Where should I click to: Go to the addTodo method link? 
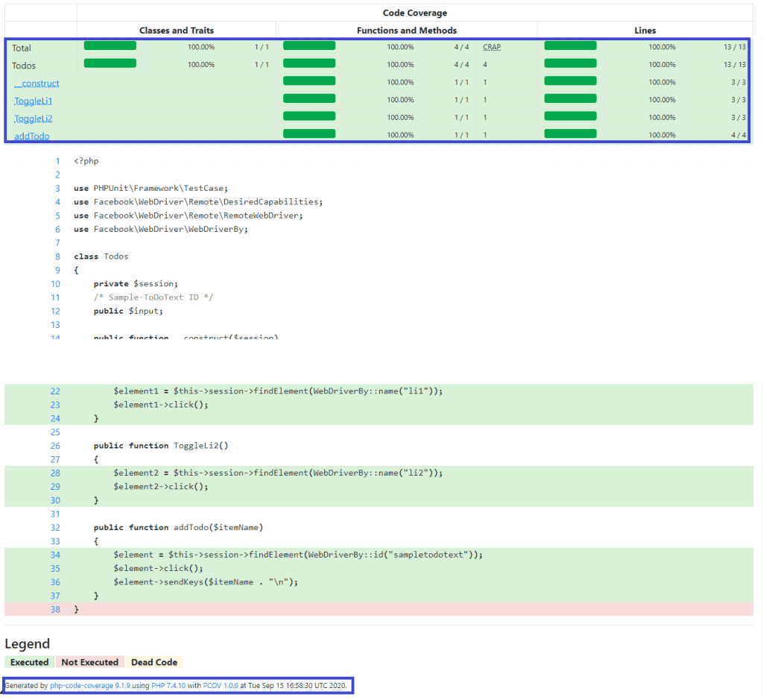[32, 136]
